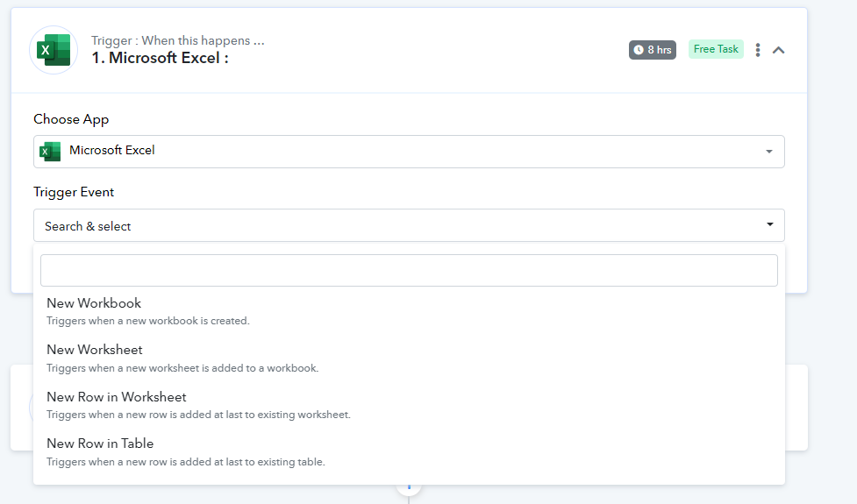Click the 8 hrs polling time badge
This screenshot has width=857, height=504.
pos(652,50)
